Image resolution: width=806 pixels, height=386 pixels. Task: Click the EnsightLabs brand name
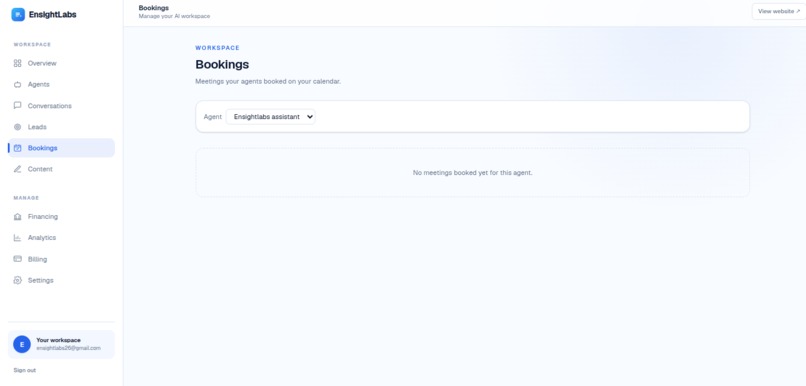coord(52,14)
